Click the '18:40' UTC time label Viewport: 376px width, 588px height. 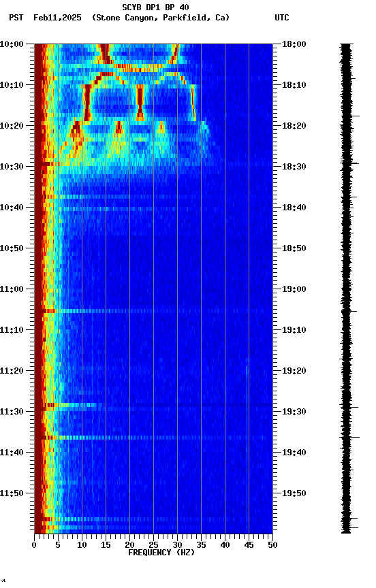[x=294, y=208]
